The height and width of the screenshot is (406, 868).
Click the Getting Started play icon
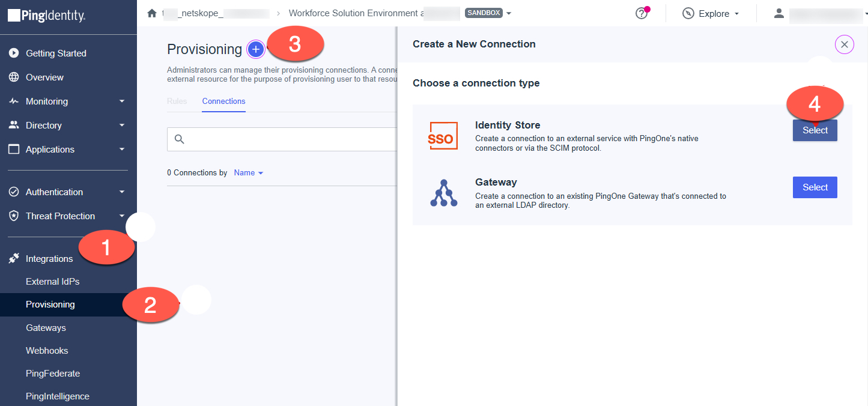click(x=14, y=53)
